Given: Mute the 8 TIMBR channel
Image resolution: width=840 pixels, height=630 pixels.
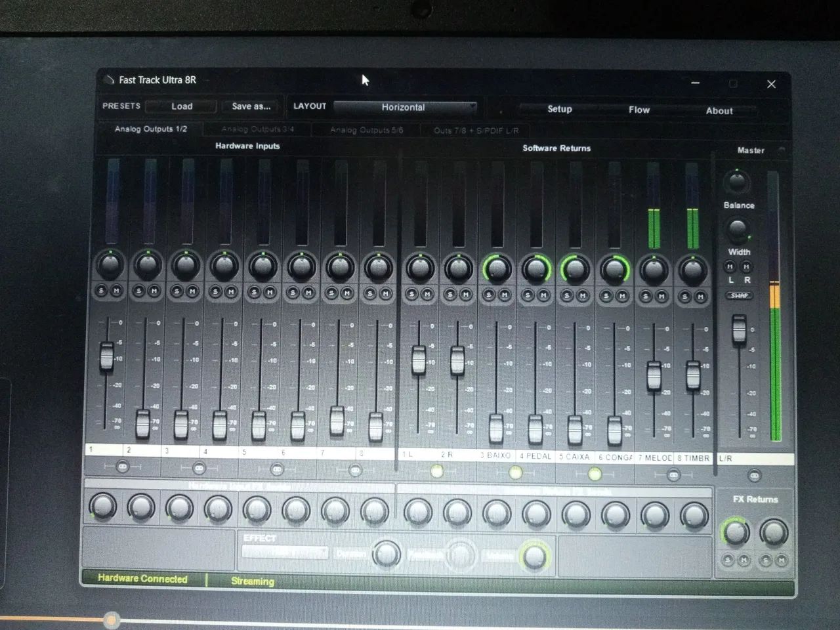Looking at the screenshot, I should click(x=701, y=297).
